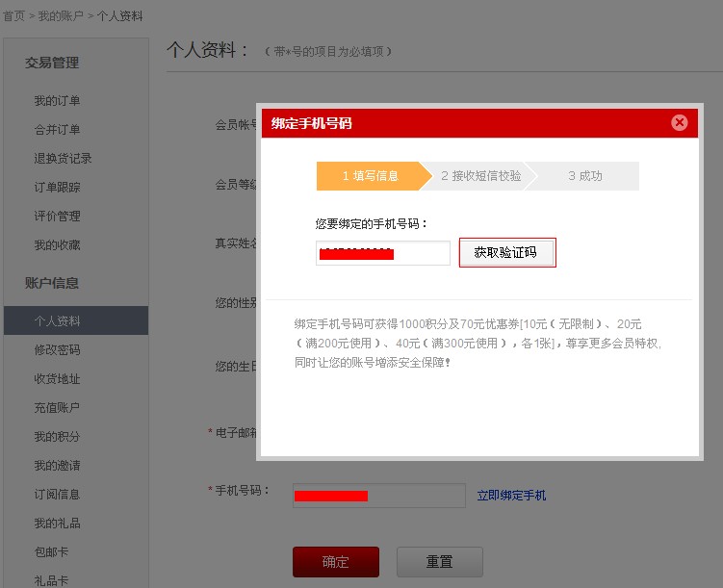This screenshot has height=588, width=723.
Task: Go to 退换货记录
Action: coord(63,159)
